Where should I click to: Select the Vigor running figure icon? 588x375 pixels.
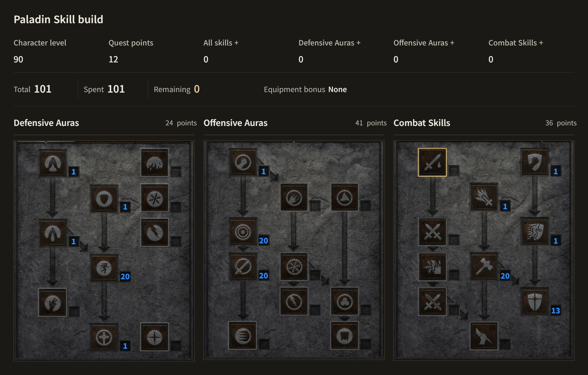[104, 268]
